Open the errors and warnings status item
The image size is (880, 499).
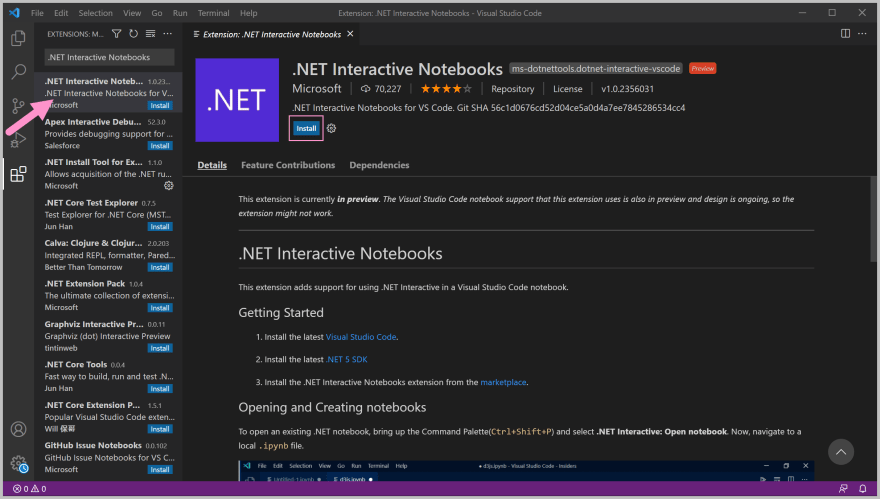point(30,489)
